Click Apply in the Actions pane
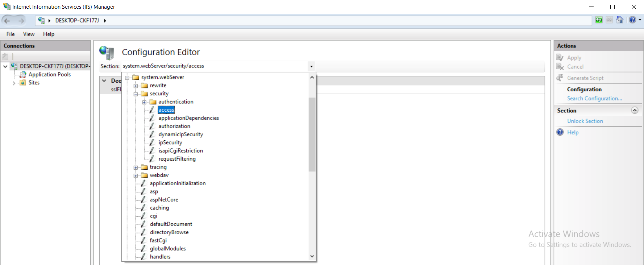The width and height of the screenshot is (644, 265). click(574, 58)
